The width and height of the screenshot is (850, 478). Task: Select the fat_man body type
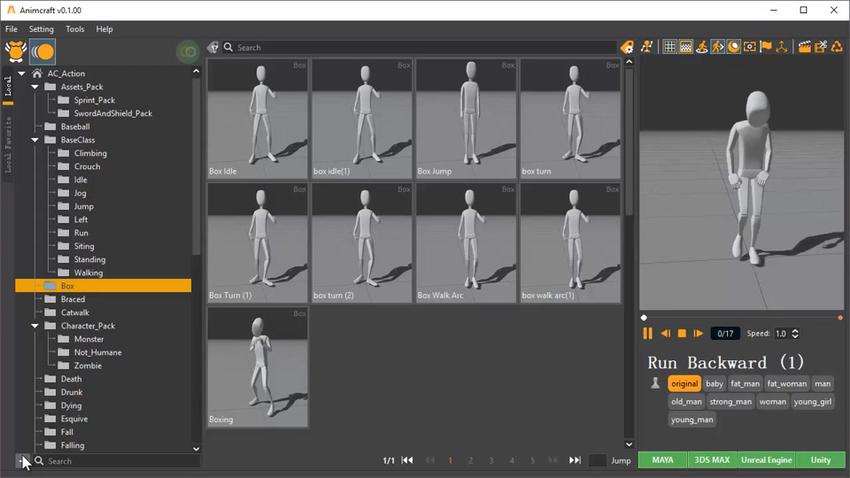tap(745, 383)
